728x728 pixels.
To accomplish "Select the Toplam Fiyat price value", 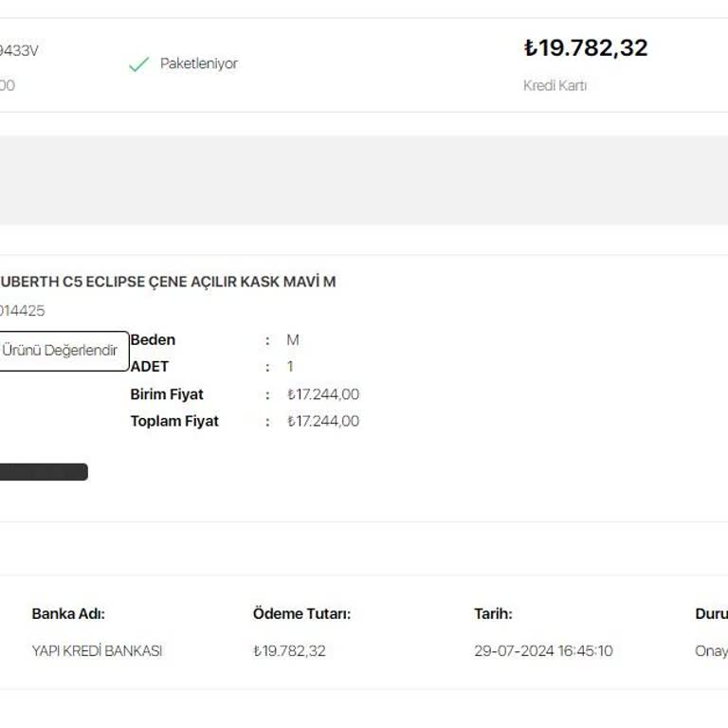I will (323, 421).
